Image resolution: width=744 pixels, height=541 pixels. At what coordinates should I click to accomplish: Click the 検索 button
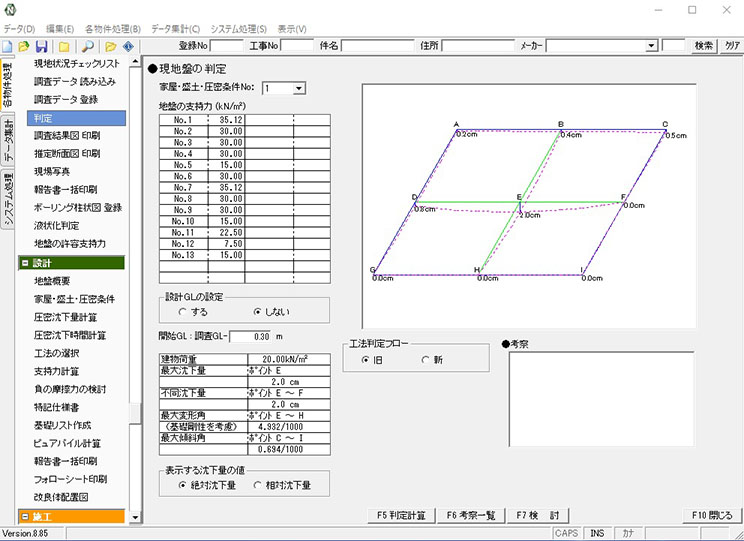703,46
